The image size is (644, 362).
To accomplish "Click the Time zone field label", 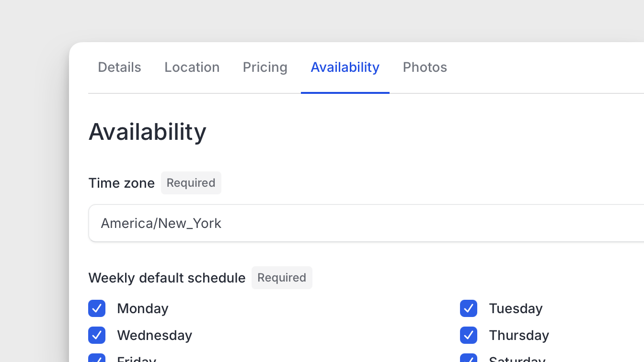I will [x=122, y=183].
